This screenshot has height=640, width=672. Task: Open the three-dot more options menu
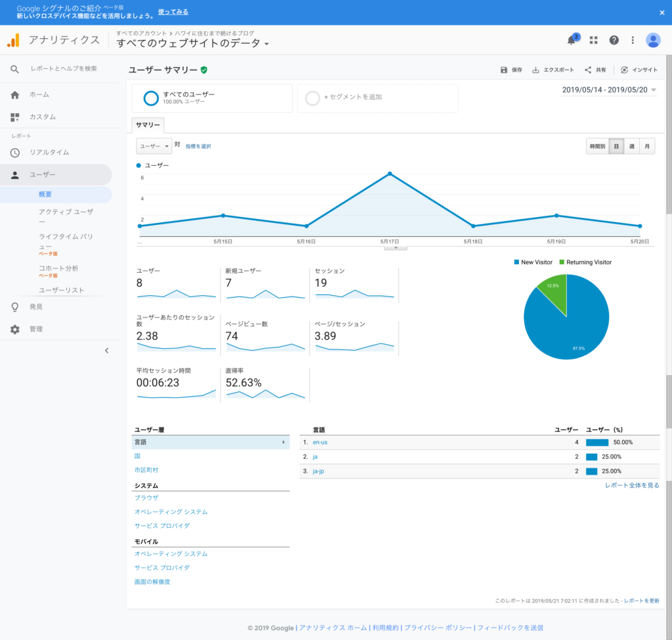(633, 40)
